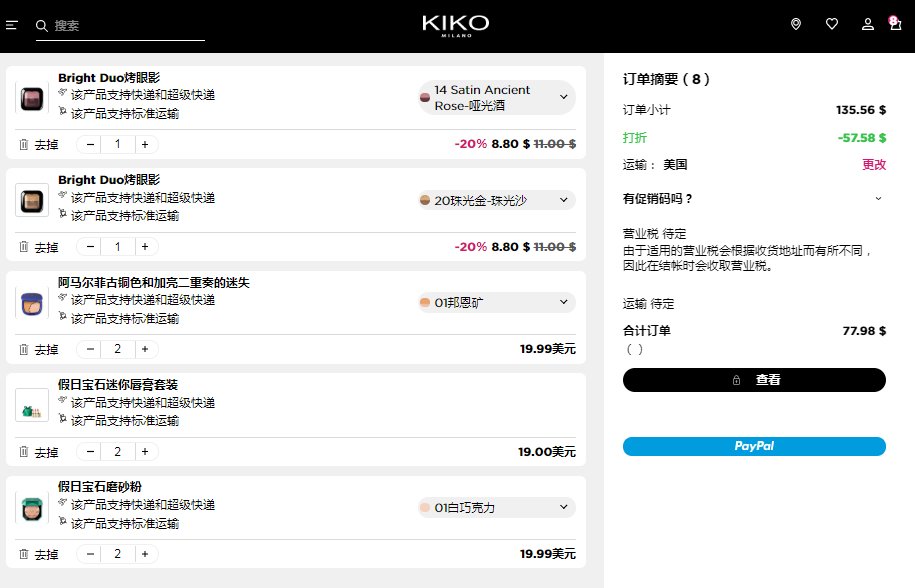Remove the 20珠光金 eyeshadow item
Image resolution: width=915 pixels, height=588 pixels.
tap(39, 247)
